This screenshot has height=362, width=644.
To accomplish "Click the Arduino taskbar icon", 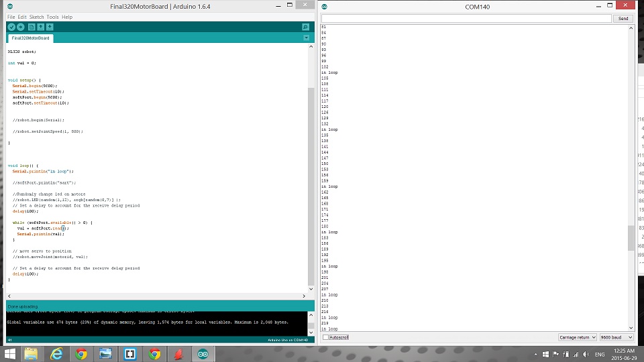I will click(x=203, y=354).
